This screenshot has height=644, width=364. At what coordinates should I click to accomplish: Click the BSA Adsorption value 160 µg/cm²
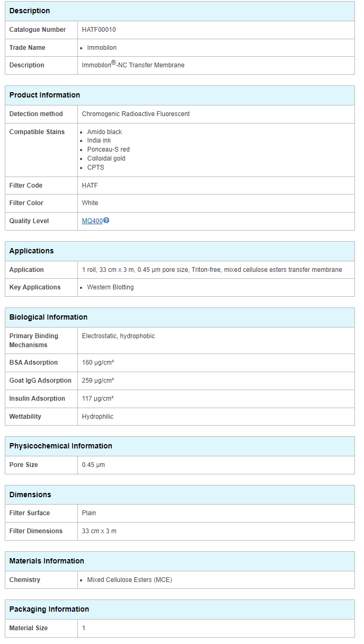[98, 363]
